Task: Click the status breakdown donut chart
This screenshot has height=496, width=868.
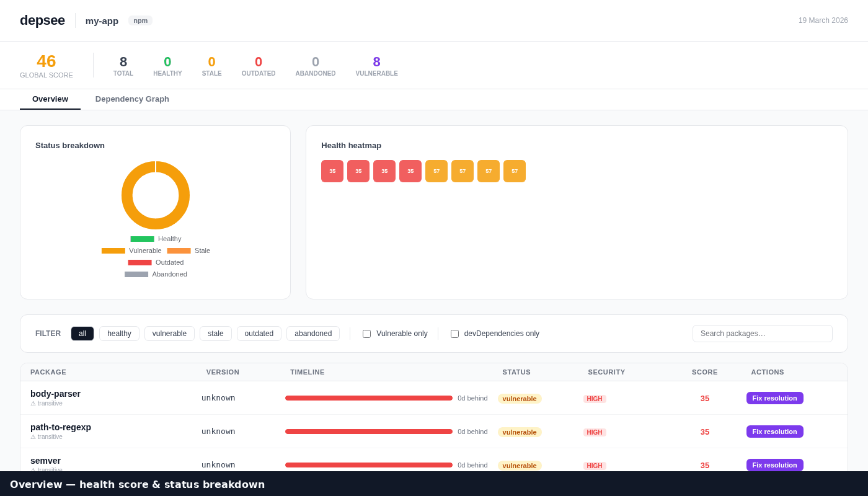Action: pyautogui.click(x=156, y=195)
